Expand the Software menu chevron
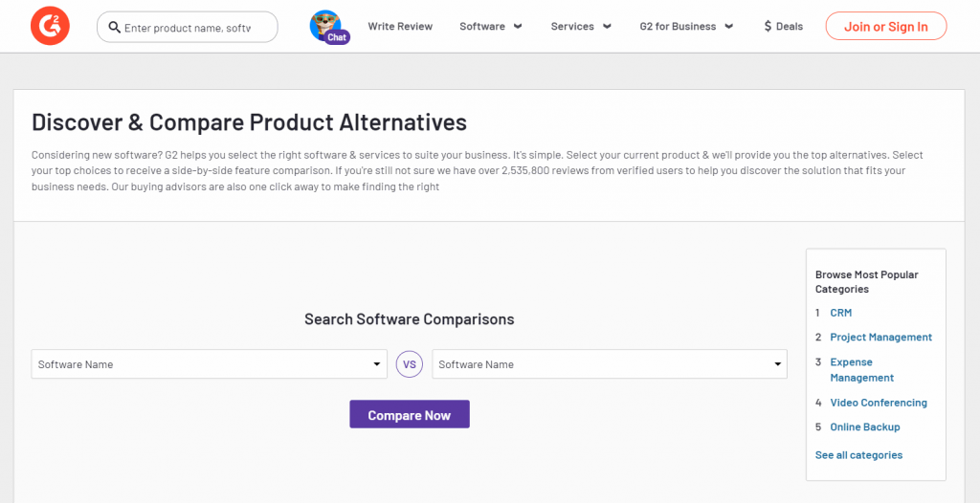 tap(518, 27)
